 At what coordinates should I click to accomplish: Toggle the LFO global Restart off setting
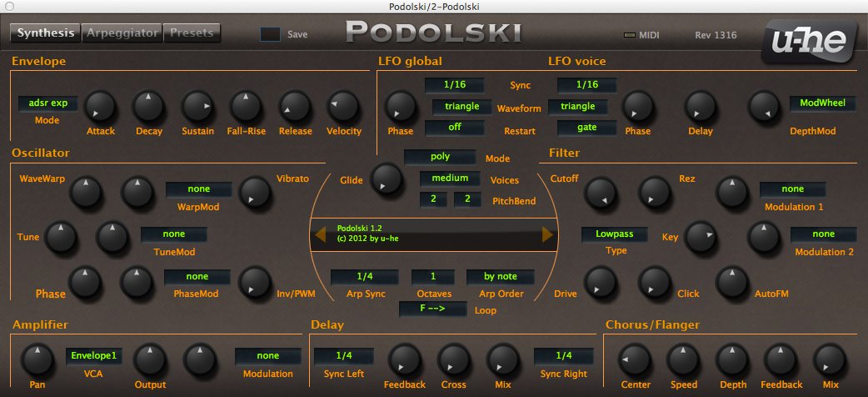[454, 128]
